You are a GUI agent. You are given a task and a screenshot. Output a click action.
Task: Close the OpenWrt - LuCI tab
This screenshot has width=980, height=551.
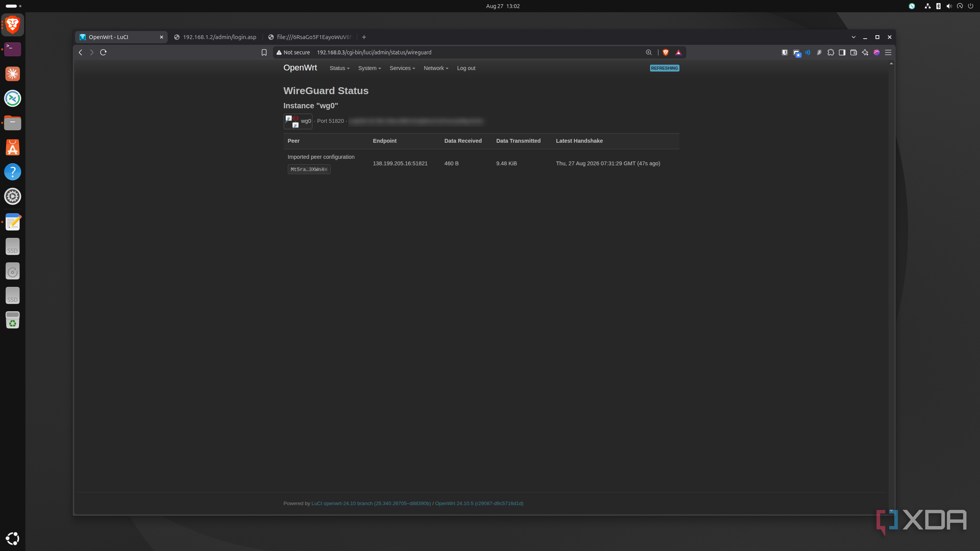pos(162,37)
